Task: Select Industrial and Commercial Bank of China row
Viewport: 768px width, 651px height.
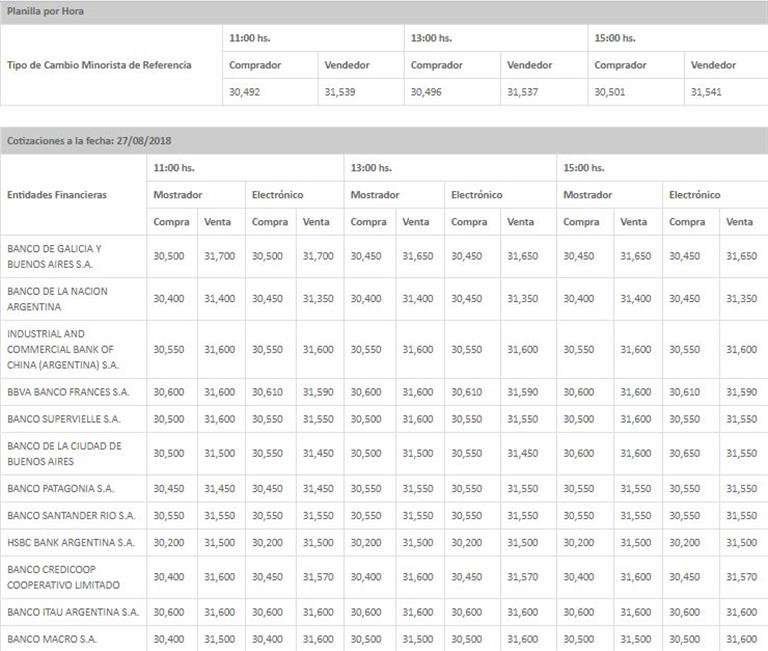Action: 62,349
